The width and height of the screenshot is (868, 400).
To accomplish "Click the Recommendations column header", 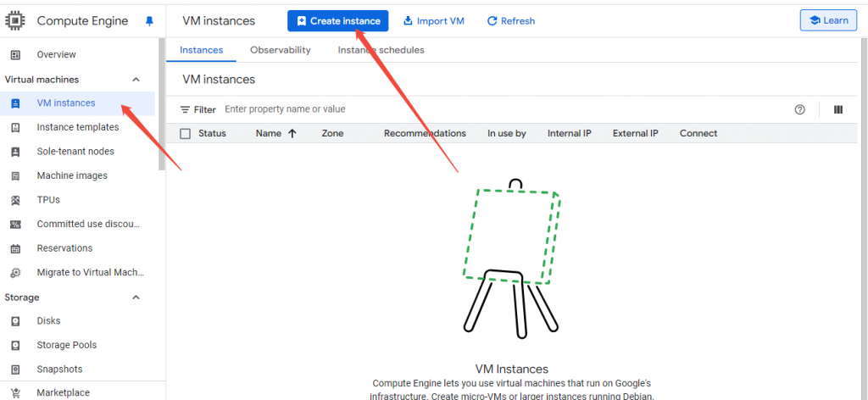I will click(426, 133).
